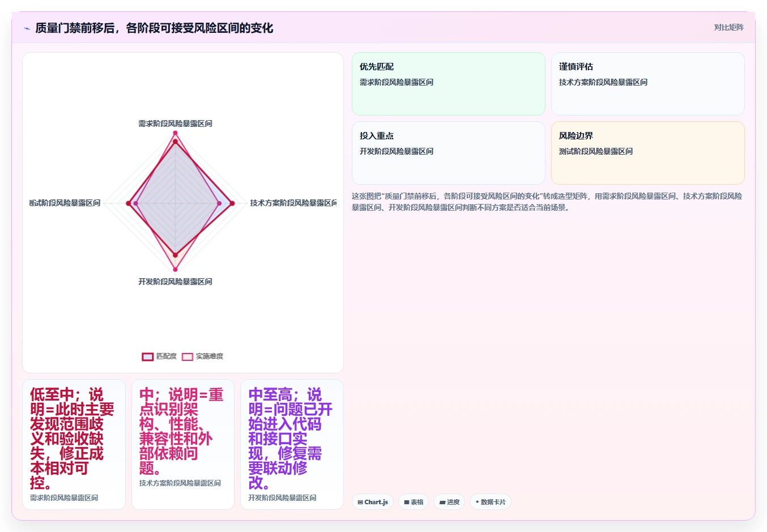Click the 数据卡片 tag star icon
Image resolution: width=767 pixels, height=532 pixels.
coord(478,502)
